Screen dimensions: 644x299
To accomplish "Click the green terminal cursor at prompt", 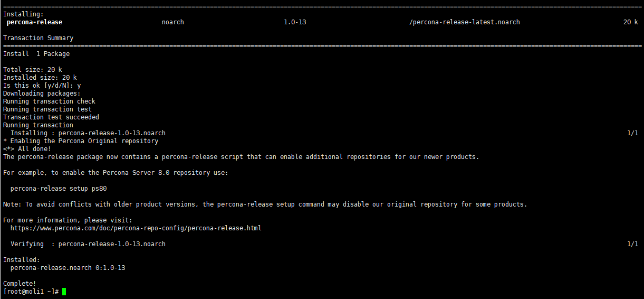I will (64, 292).
